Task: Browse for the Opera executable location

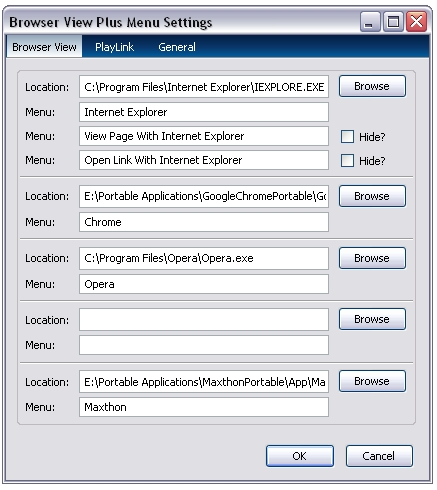Action: point(372,258)
